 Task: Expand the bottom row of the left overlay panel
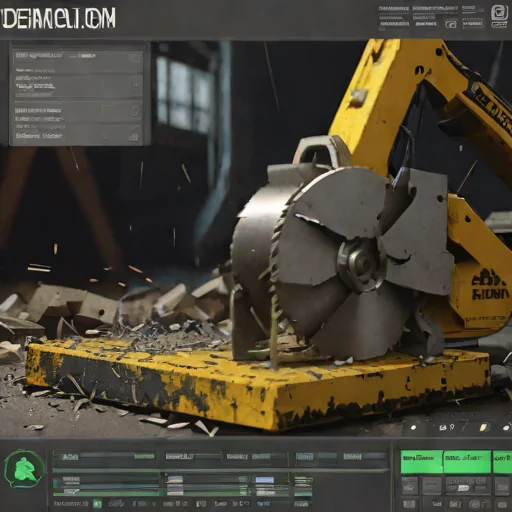pos(78,135)
